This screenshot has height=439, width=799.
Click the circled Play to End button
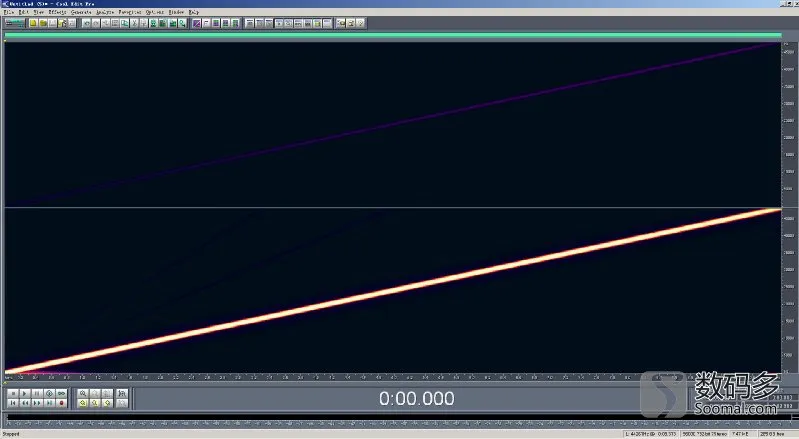click(49, 393)
